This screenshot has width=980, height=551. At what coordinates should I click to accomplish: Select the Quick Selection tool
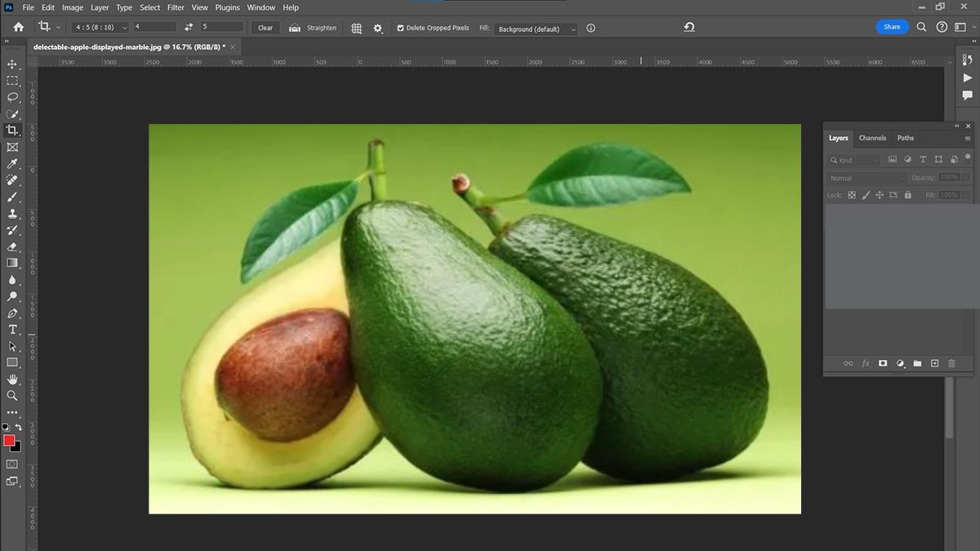point(12,114)
